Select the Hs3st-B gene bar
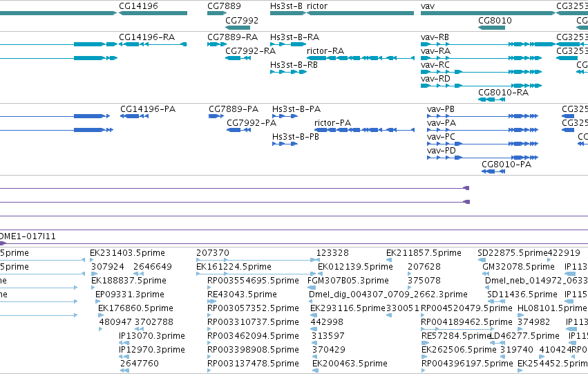The height and width of the screenshot is (374, 588). coord(288,13)
